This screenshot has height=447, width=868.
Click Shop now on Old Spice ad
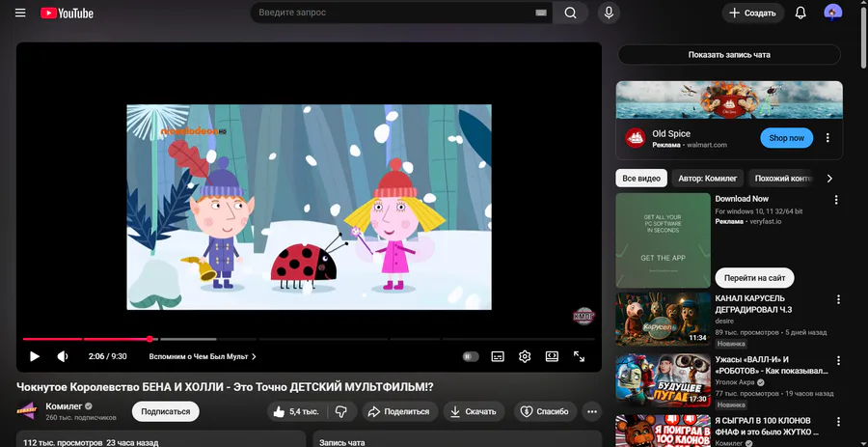786,138
